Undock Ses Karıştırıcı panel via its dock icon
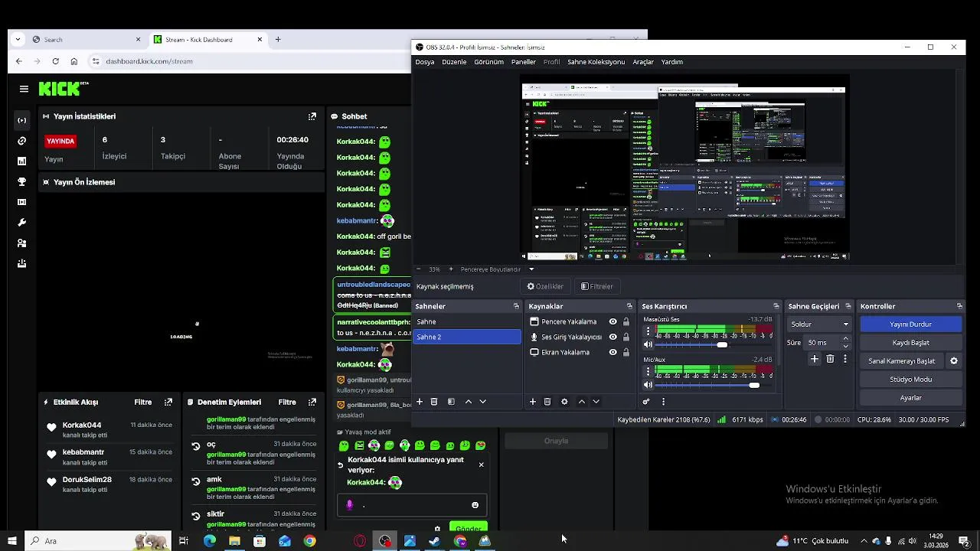Viewport: 980px width, 551px height. coord(776,306)
